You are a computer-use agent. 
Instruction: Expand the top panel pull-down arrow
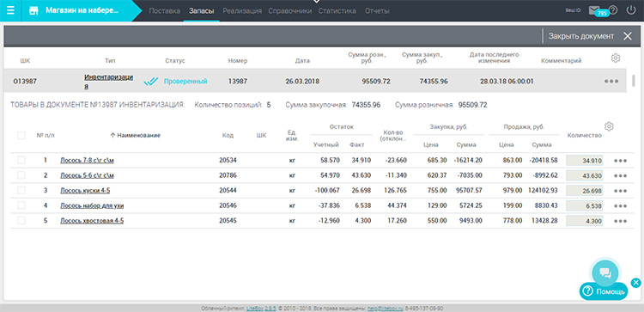tap(316, 2)
